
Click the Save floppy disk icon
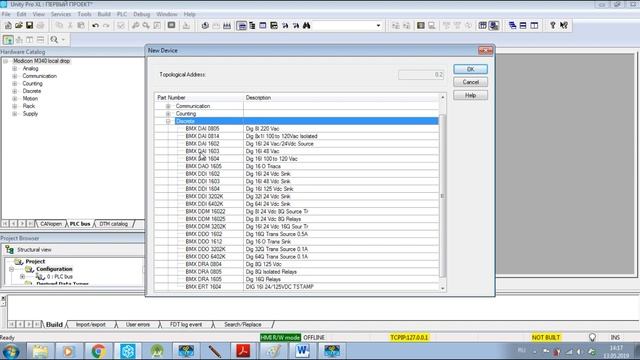(29, 25)
